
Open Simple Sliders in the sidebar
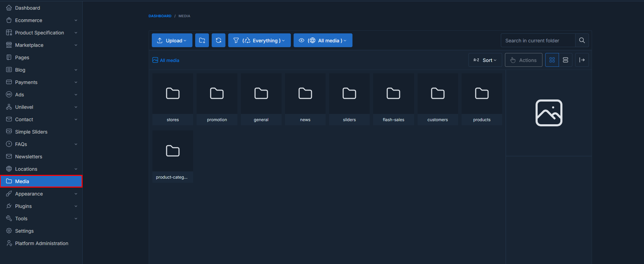point(31,132)
